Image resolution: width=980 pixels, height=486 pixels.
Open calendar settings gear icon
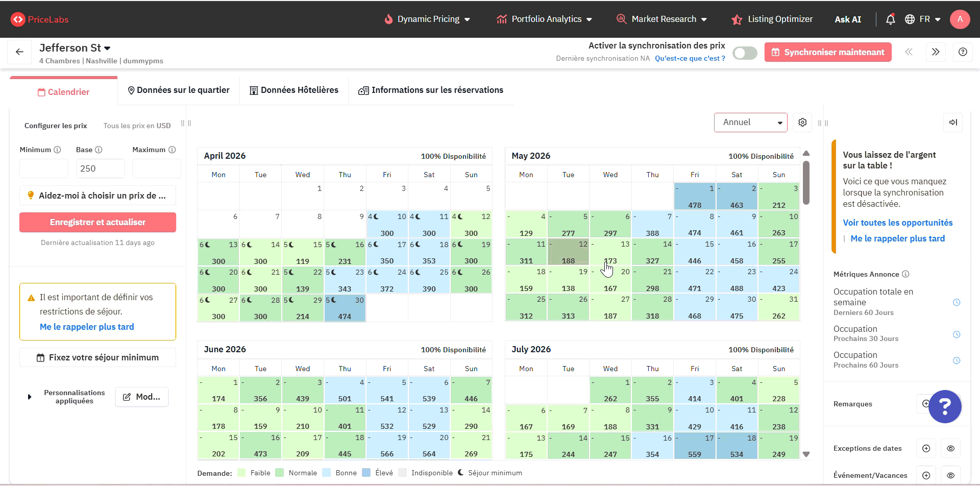point(802,123)
